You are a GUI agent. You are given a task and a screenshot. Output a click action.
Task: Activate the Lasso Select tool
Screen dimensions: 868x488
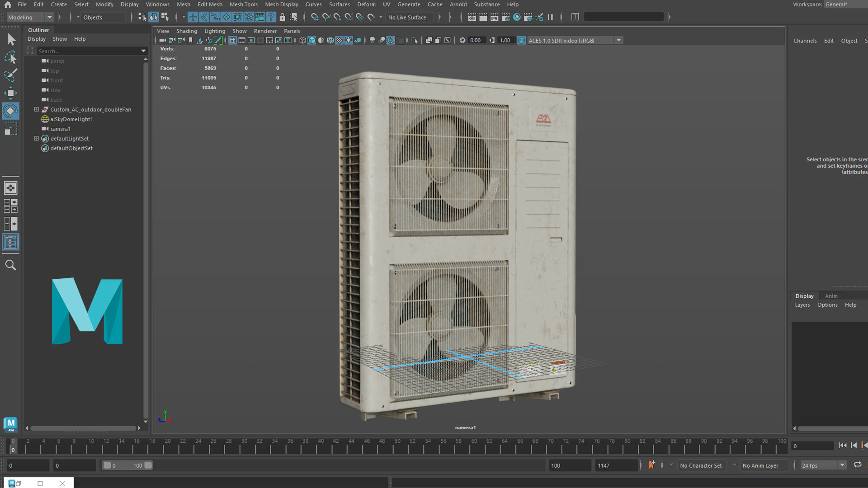10,57
